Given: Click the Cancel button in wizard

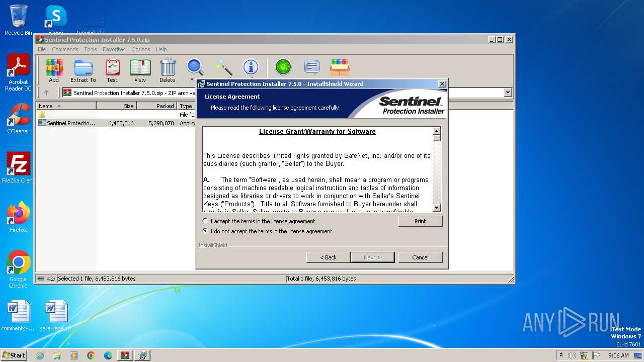Looking at the screenshot, I should (x=420, y=257).
